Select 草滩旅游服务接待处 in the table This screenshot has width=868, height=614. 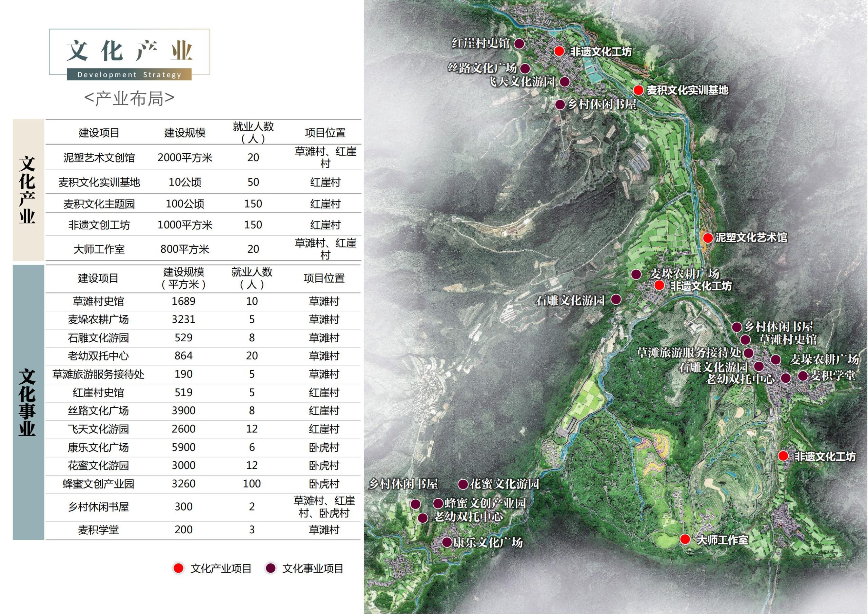(x=98, y=374)
